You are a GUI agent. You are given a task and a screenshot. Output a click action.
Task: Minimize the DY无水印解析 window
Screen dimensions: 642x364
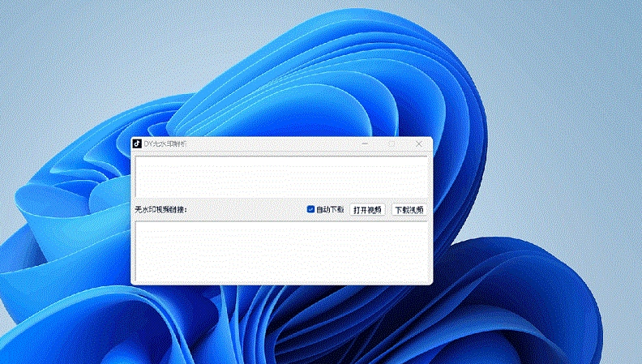tap(365, 143)
